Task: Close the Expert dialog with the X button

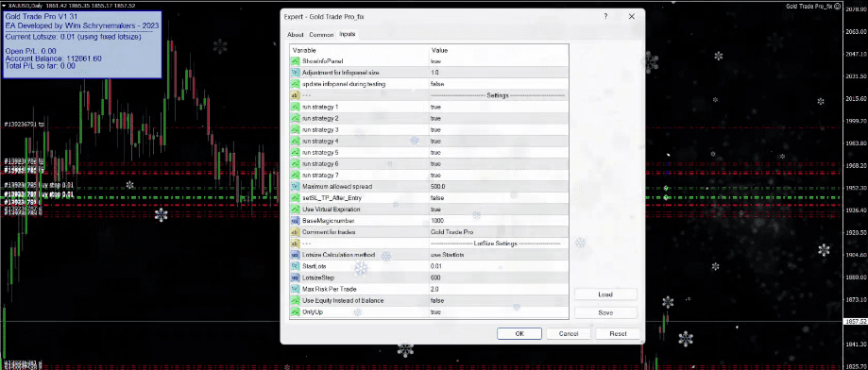Action: [632, 17]
